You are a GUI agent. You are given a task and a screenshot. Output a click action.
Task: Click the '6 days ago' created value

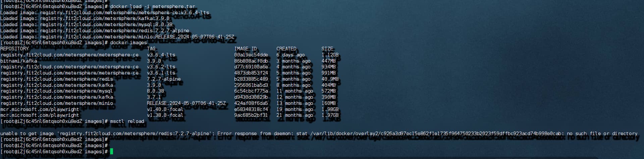tap(290, 55)
